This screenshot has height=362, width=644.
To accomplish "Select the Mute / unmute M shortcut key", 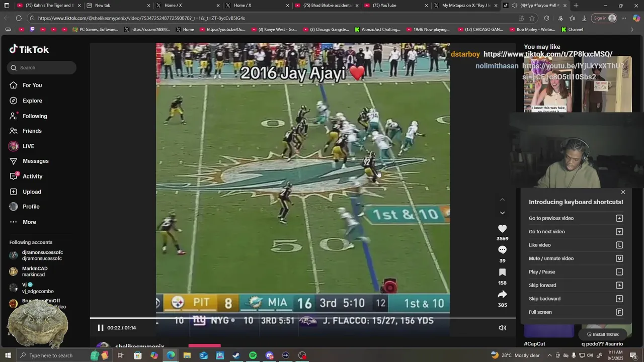I will [x=619, y=258].
